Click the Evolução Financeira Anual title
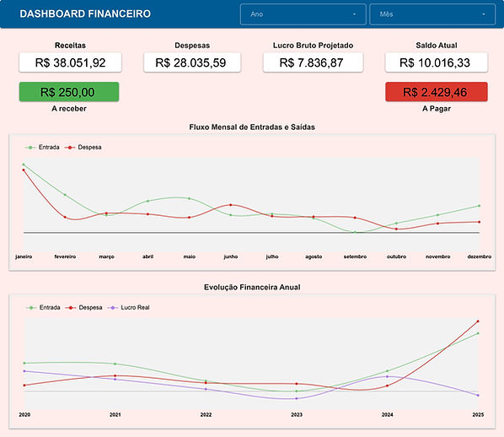The width and height of the screenshot is (504, 437). pyautogui.click(x=252, y=288)
